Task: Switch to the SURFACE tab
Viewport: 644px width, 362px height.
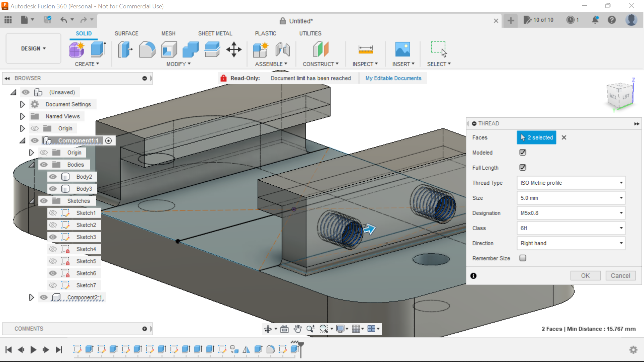Action: [x=126, y=34]
